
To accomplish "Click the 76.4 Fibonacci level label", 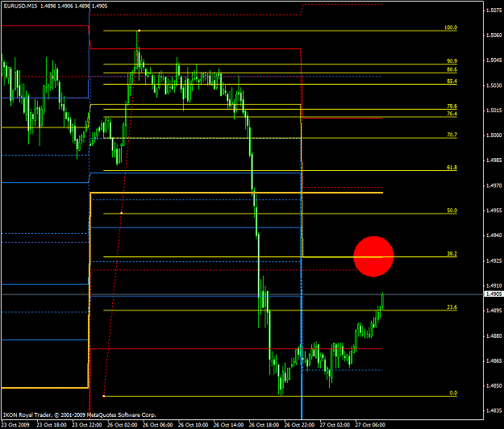I will point(452,114).
